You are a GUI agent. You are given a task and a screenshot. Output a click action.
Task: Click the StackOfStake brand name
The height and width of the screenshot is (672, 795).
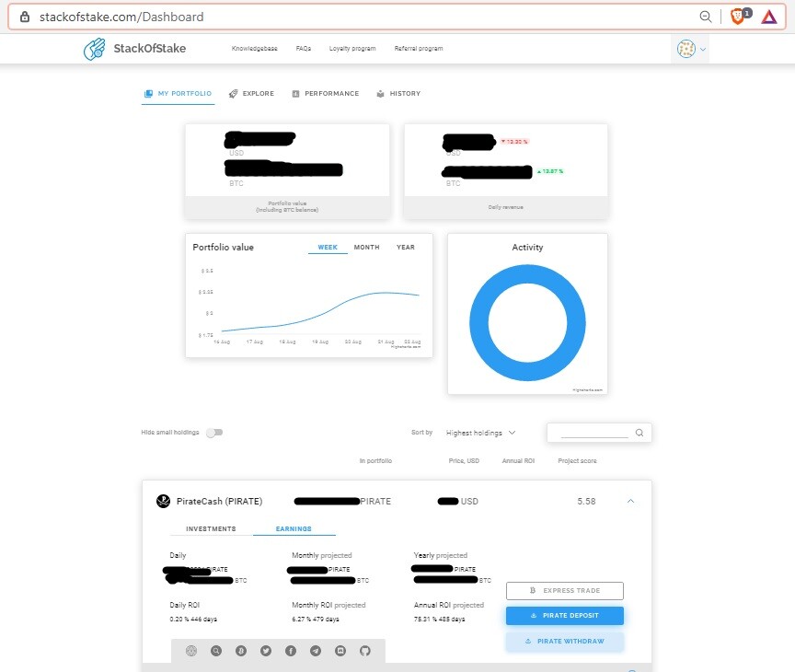pyautogui.click(x=150, y=49)
